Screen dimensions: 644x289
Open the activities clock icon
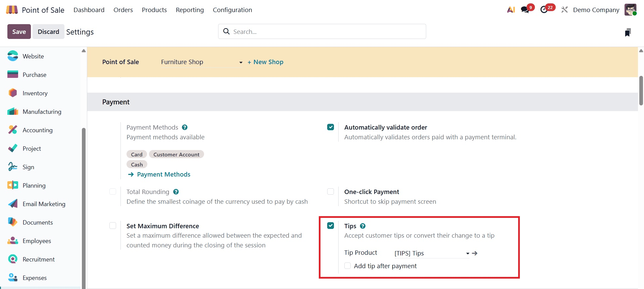[544, 10]
